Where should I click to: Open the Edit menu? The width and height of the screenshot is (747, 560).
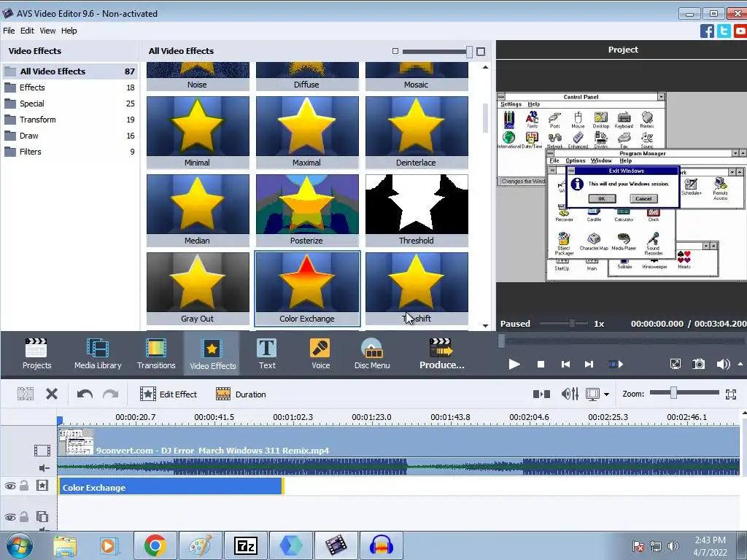[x=27, y=31]
